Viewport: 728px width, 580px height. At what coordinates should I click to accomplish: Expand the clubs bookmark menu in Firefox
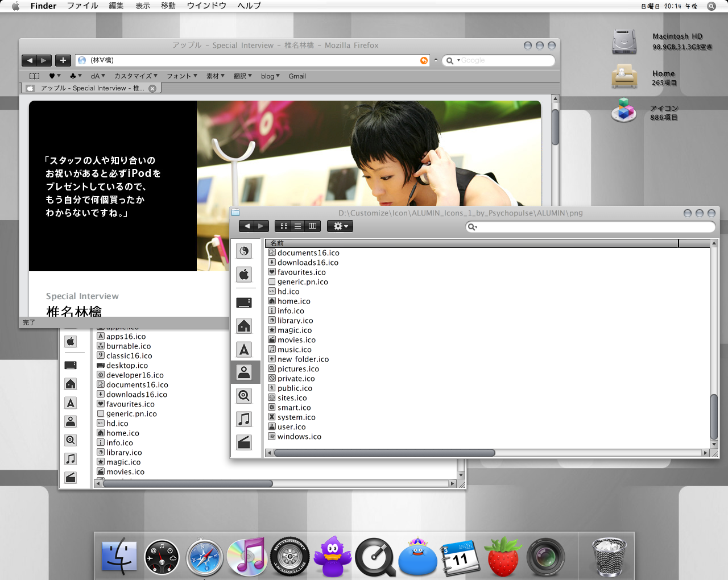76,76
